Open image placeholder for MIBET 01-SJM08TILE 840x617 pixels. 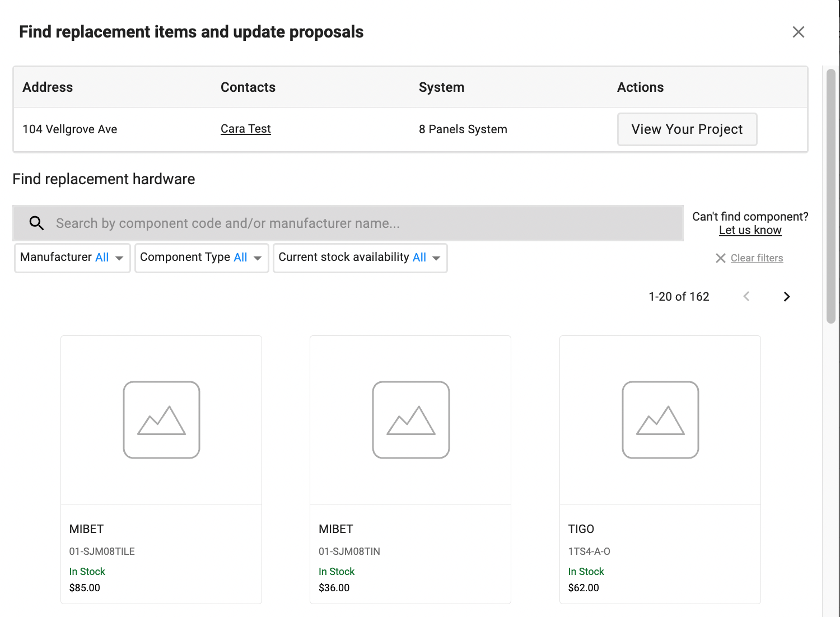161,420
